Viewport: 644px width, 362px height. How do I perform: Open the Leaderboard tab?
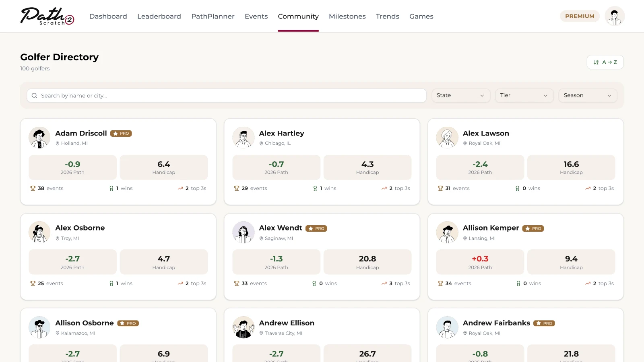159,16
